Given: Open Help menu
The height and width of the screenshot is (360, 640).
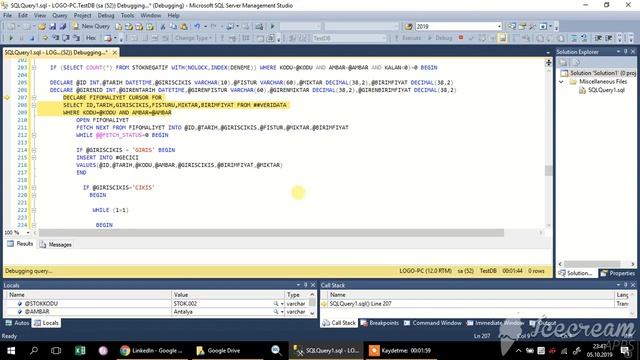Looking at the screenshot, I should point(173,16).
